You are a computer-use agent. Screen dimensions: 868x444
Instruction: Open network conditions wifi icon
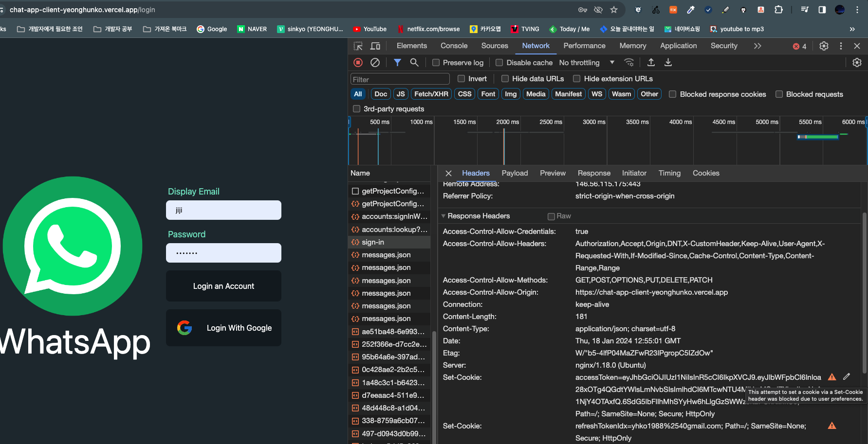[629, 62]
